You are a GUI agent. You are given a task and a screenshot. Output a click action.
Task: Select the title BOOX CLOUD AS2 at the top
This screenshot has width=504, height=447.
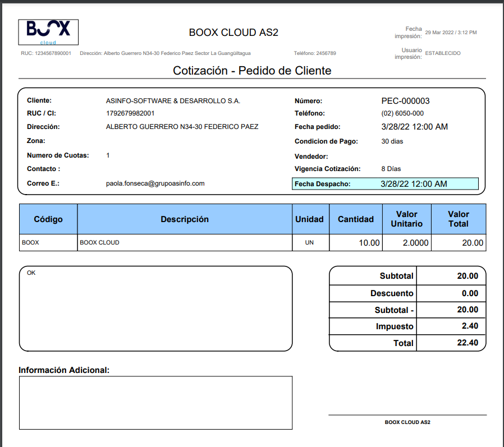(x=233, y=33)
